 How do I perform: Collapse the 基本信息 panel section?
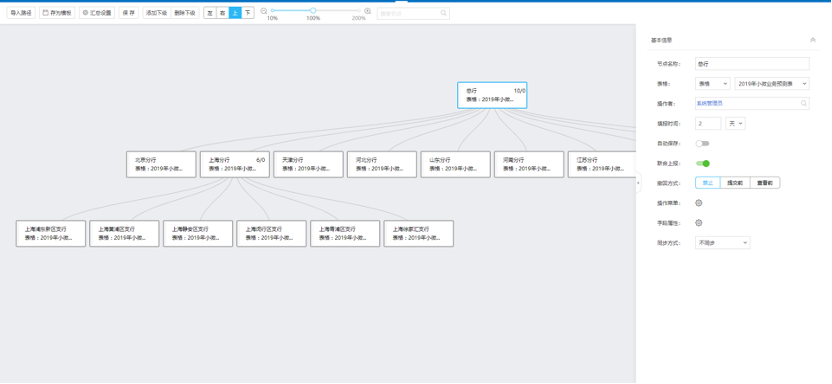(813, 40)
